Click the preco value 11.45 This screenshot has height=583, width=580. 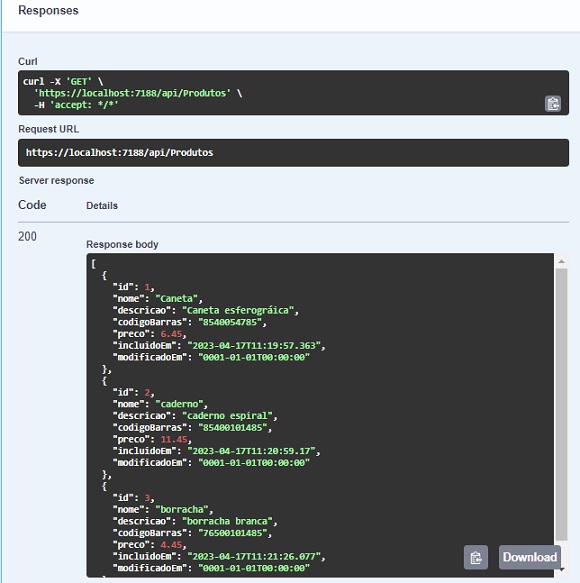tap(174, 439)
